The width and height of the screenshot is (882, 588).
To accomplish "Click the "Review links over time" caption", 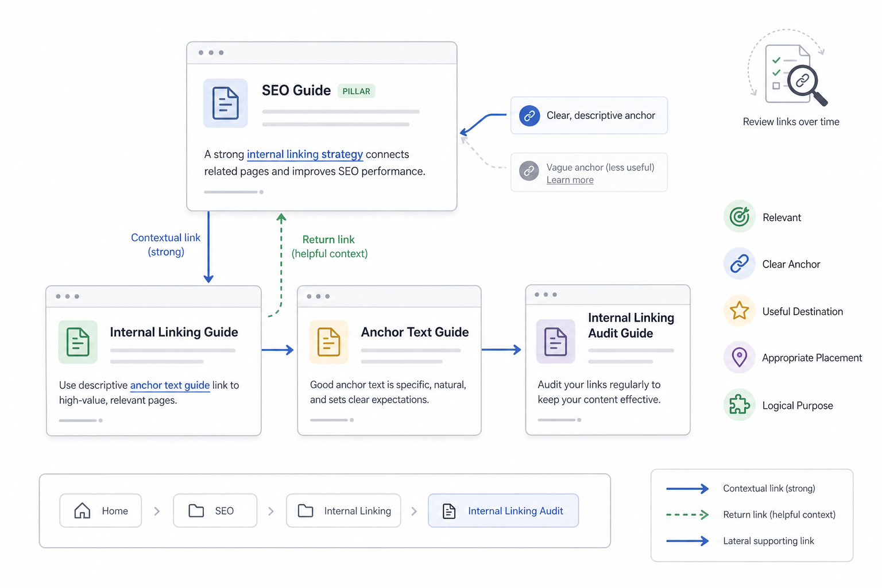I will tap(791, 122).
